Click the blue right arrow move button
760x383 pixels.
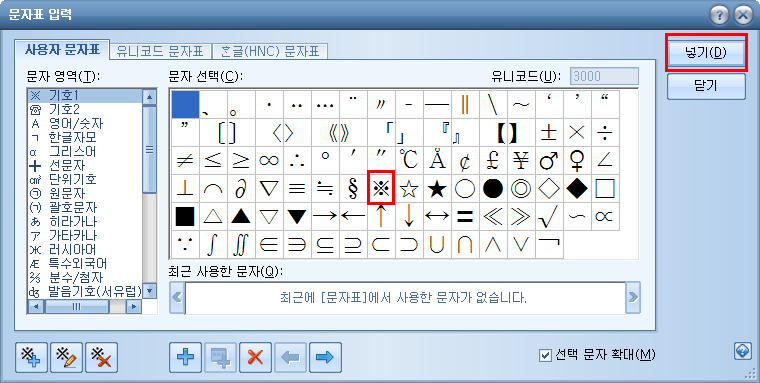(325, 357)
